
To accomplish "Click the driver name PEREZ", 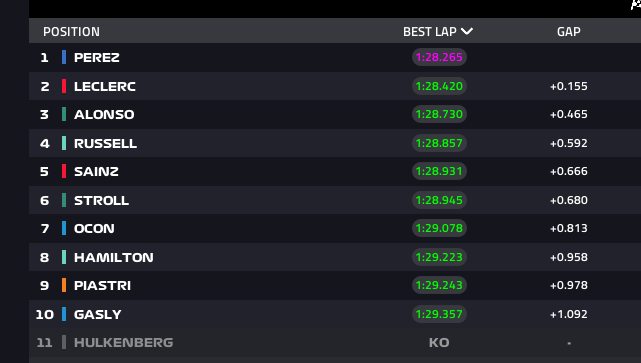I will [97, 58].
